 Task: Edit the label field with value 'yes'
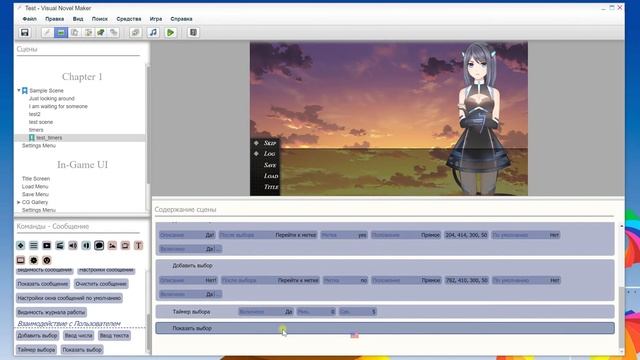coord(344,235)
